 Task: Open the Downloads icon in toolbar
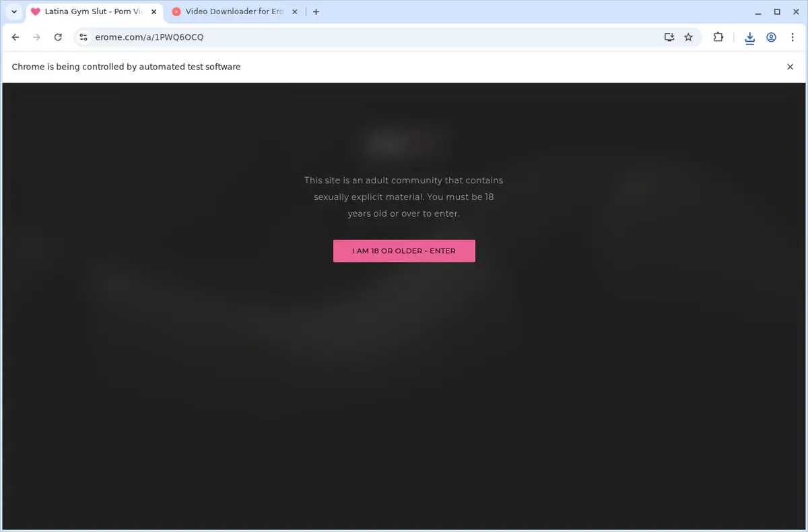(x=749, y=38)
